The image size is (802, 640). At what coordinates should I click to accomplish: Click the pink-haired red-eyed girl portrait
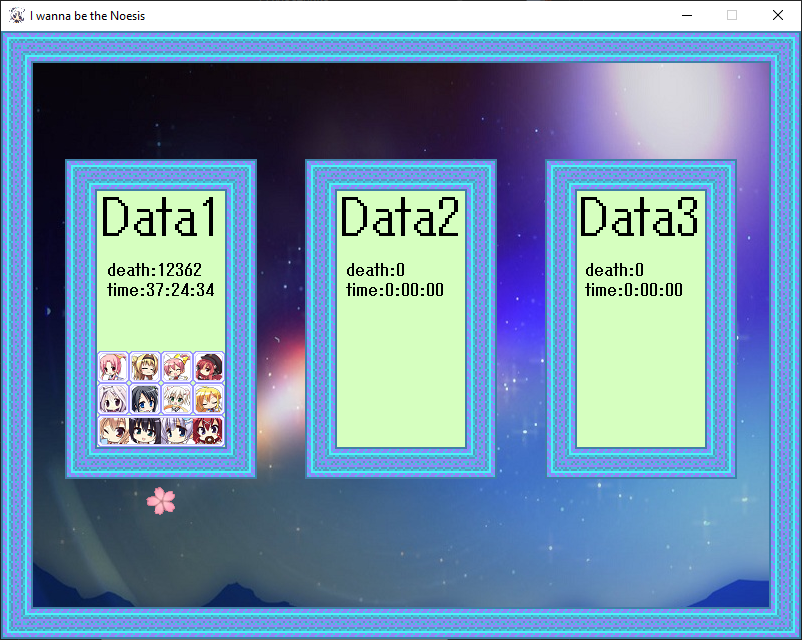pos(113,367)
